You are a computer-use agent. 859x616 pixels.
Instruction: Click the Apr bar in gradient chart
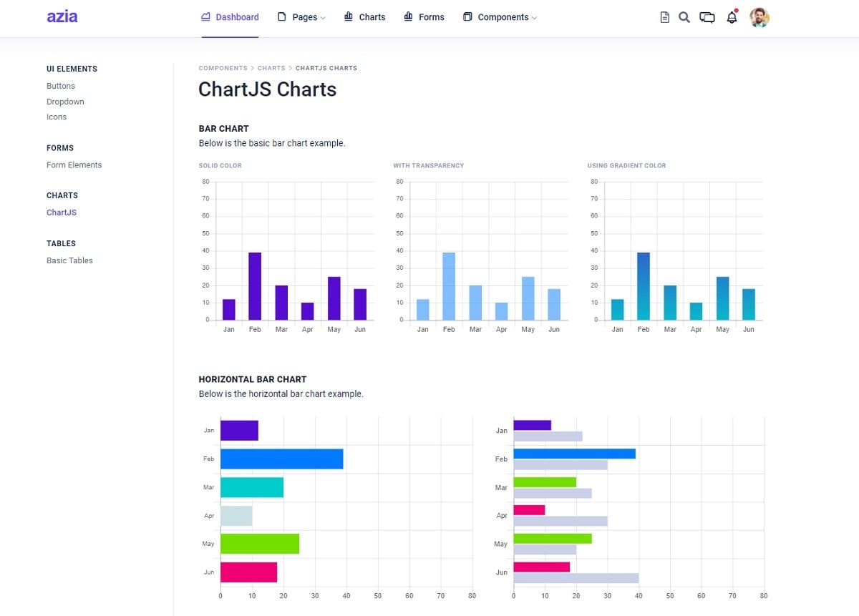click(x=696, y=311)
